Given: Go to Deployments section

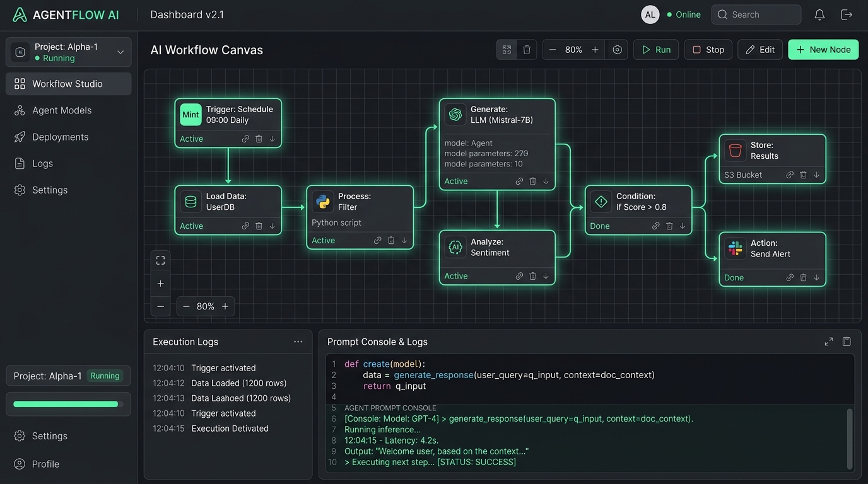Looking at the screenshot, I should pyautogui.click(x=69, y=137).
